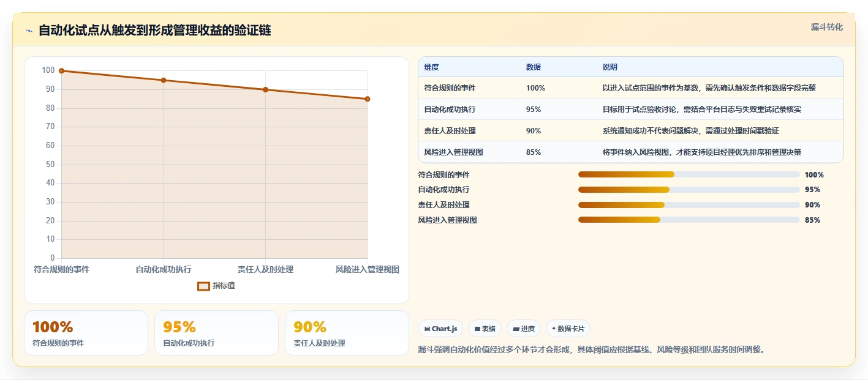The height and width of the screenshot is (380, 868).
Task: Click x-axis label 风险进入管理视图 under chart
Action: point(368,269)
